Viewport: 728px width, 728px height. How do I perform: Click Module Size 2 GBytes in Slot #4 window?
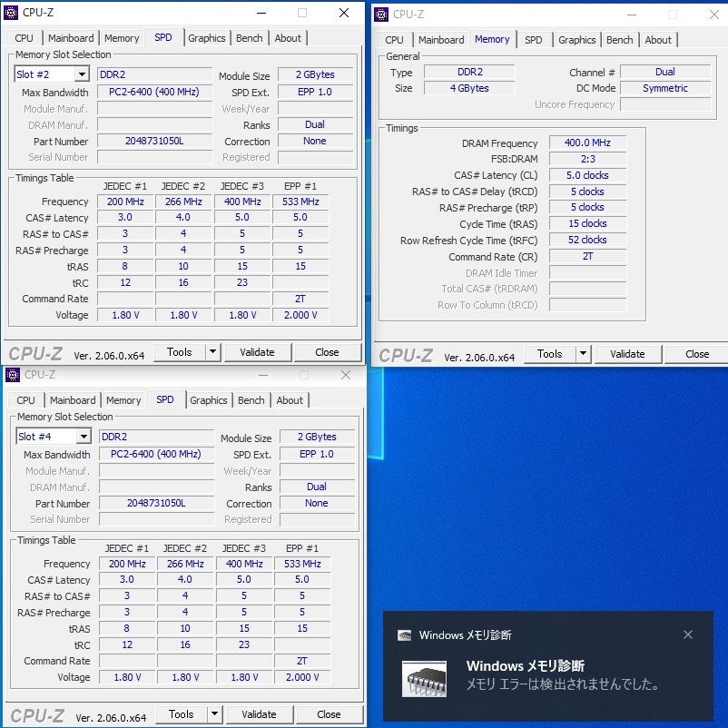(x=317, y=437)
